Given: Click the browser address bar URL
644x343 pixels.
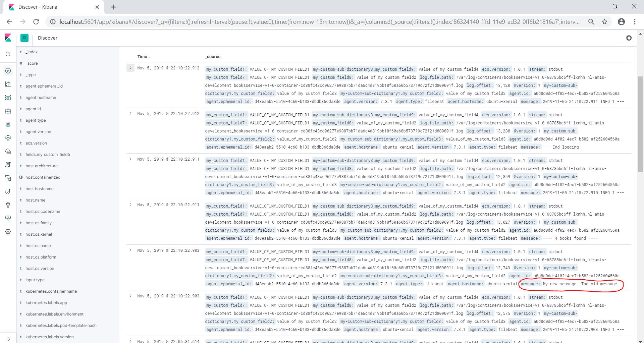Looking at the screenshot, I should [x=319, y=22].
